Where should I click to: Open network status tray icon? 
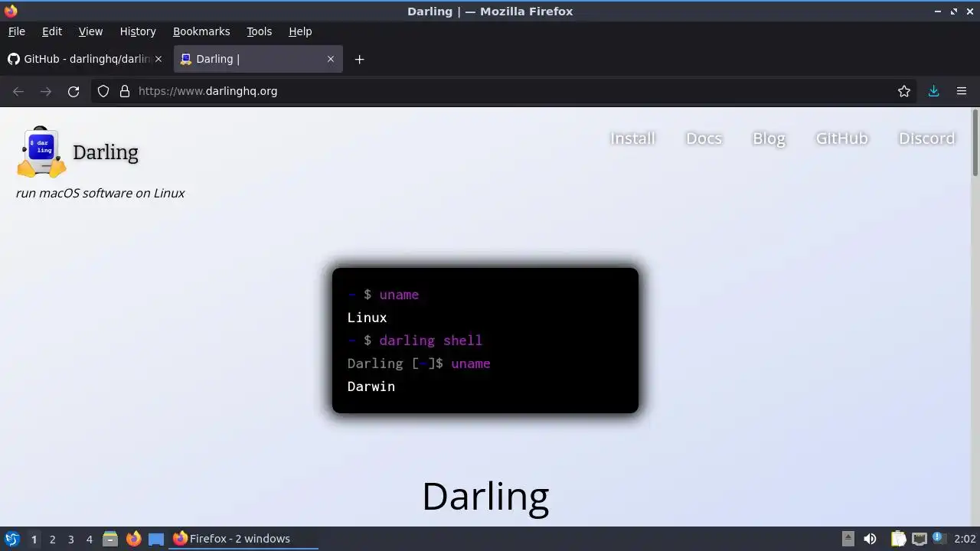[920, 539]
